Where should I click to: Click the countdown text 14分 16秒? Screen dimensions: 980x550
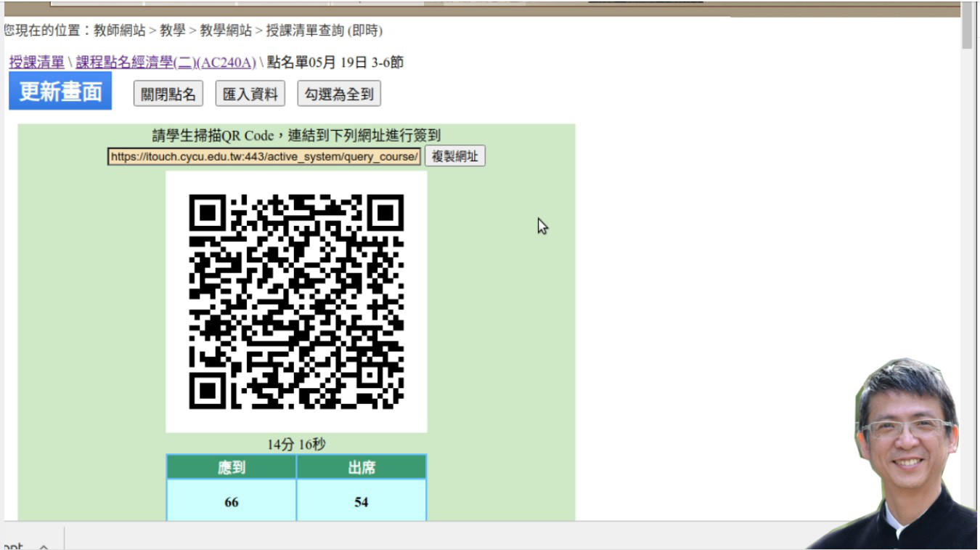296,444
